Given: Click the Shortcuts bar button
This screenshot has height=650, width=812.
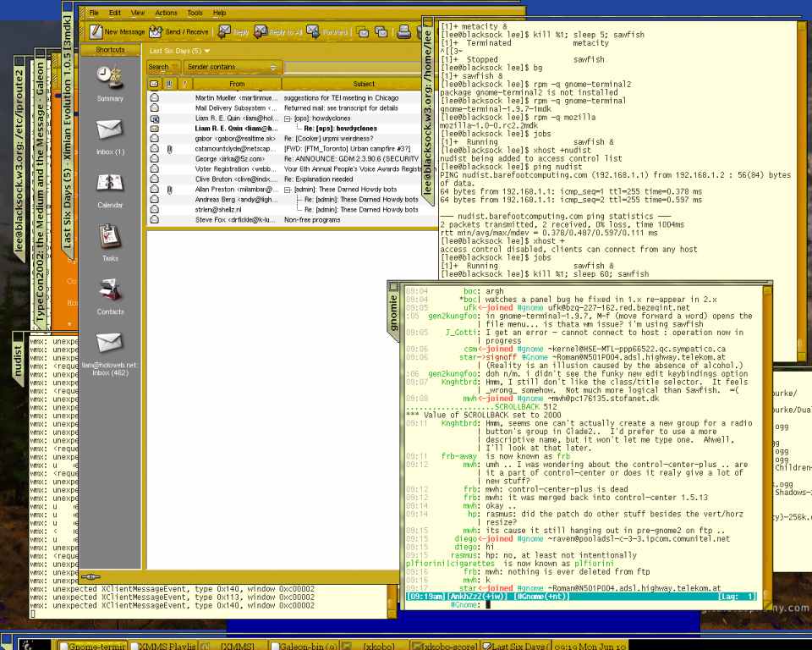Looking at the screenshot, I should [x=110, y=50].
